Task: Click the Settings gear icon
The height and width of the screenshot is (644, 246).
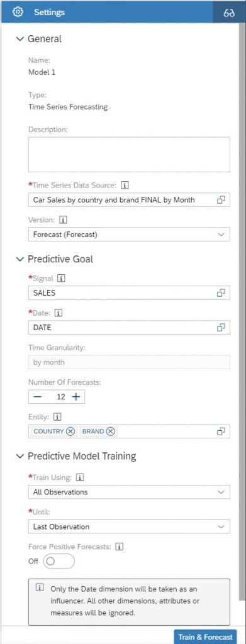Action: click(x=18, y=13)
